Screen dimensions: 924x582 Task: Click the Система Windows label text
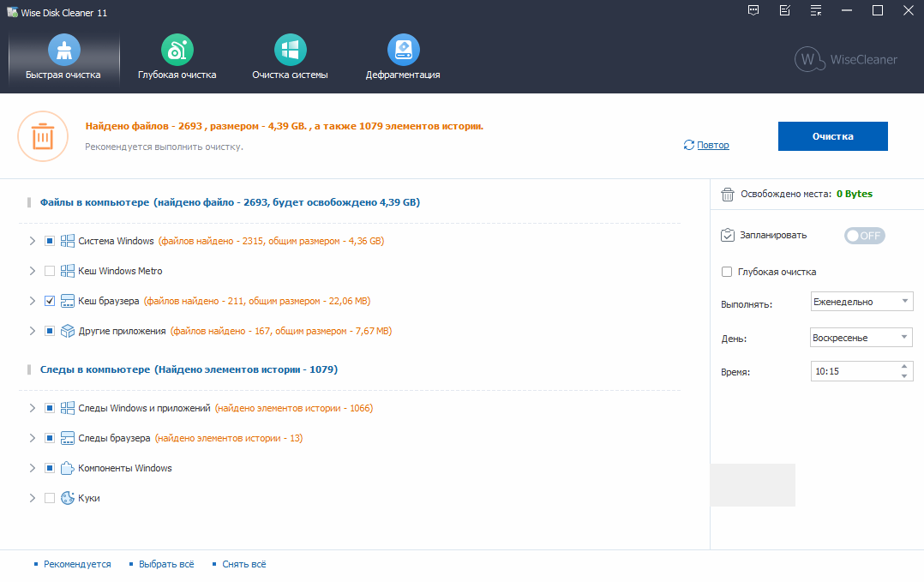click(x=116, y=241)
